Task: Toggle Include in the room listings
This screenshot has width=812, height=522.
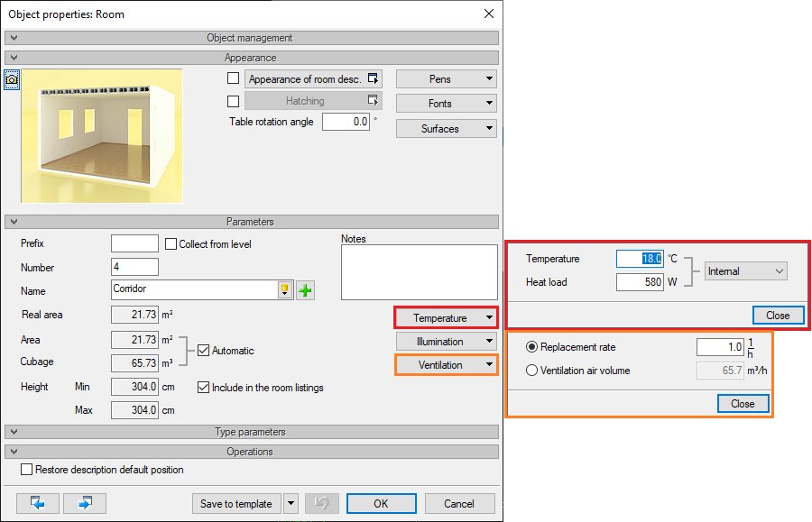Action: pos(204,387)
